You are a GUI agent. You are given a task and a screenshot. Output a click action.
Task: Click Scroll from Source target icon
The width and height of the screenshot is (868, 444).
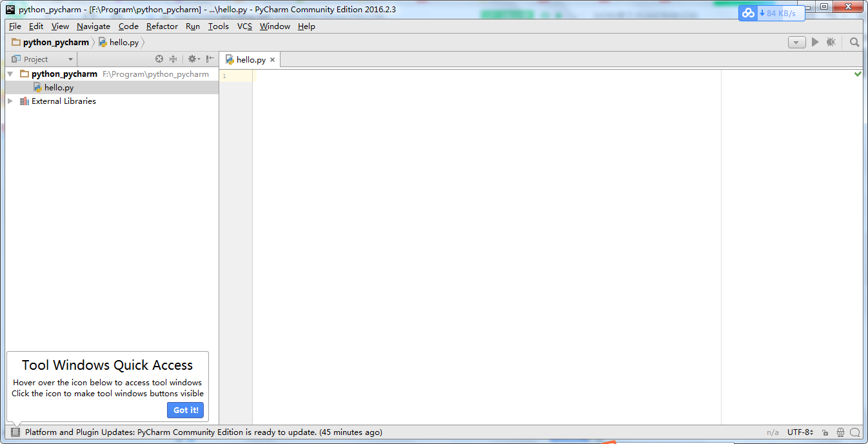click(159, 59)
